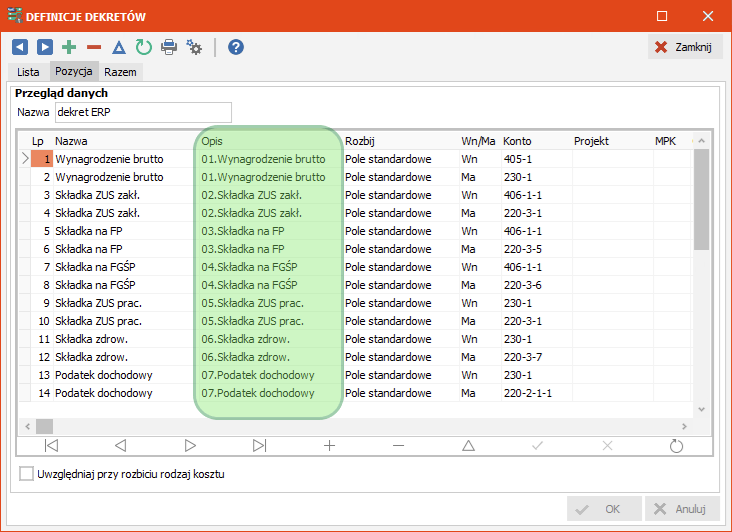Select account cell 220-3-5
The width and height of the screenshot is (732, 532).
pos(537,249)
